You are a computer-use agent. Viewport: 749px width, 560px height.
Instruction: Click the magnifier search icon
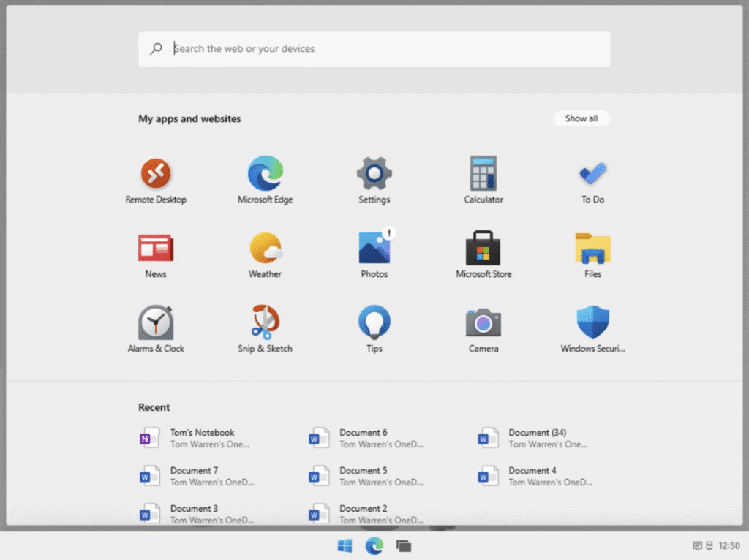pyautogui.click(x=157, y=49)
